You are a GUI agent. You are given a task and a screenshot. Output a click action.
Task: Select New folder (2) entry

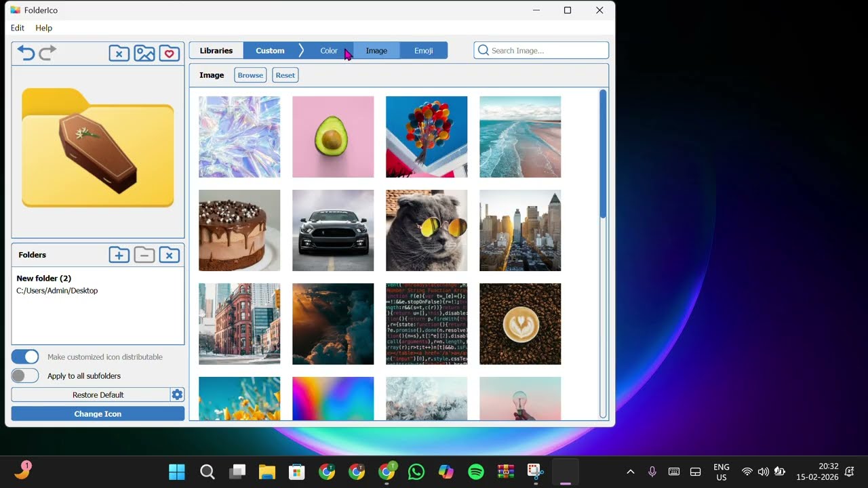[44, 278]
